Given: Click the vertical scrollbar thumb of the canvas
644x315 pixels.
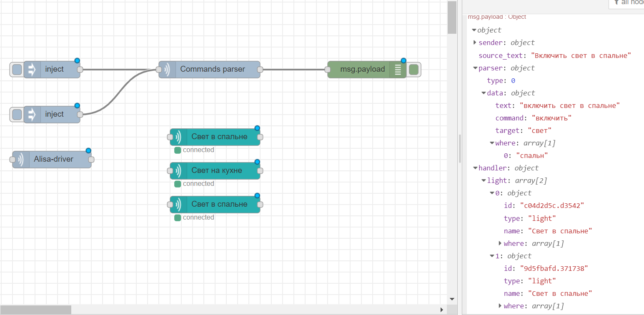Looking at the screenshot, I should [x=452, y=17].
